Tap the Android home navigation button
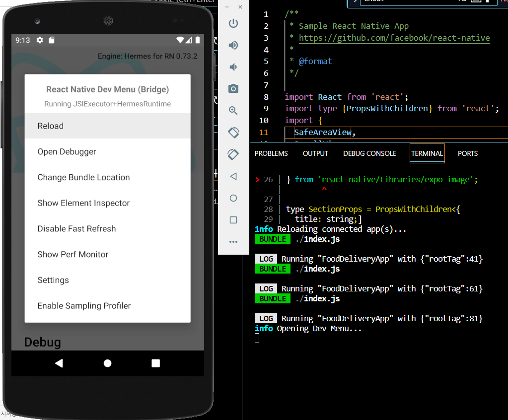The height and width of the screenshot is (420, 508). click(108, 363)
